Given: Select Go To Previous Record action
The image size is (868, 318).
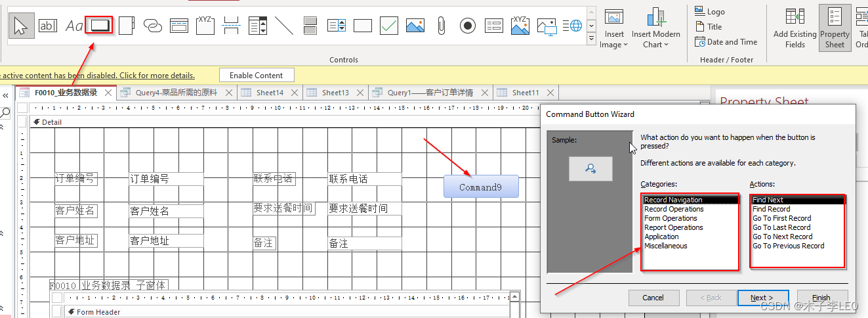Looking at the screenshot, I should (x=798, y=246).
